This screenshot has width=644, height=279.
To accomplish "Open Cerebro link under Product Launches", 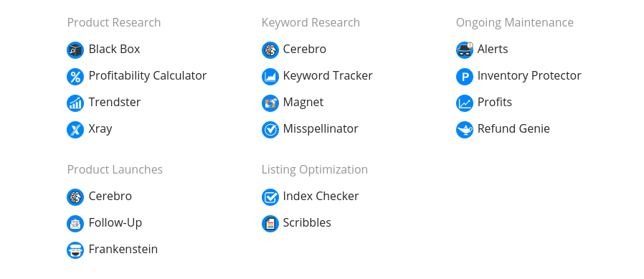I will coord(110,196).
